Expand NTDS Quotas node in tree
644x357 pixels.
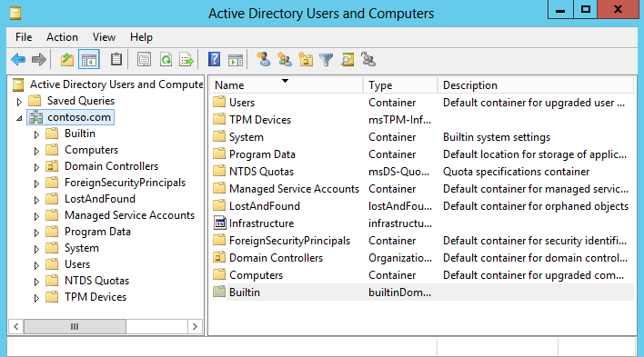point(36,282)
